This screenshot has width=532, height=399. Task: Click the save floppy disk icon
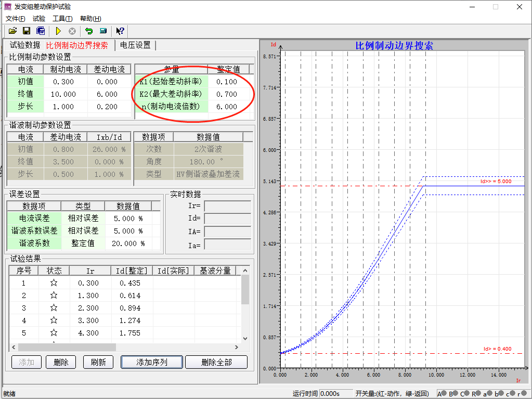coord(27,31)
